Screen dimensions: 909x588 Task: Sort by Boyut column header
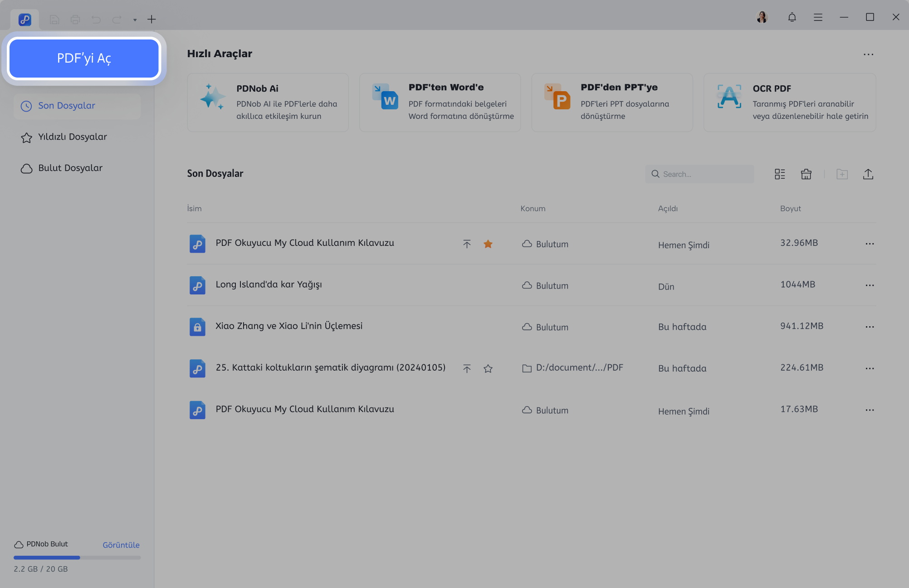pos(790,209)
